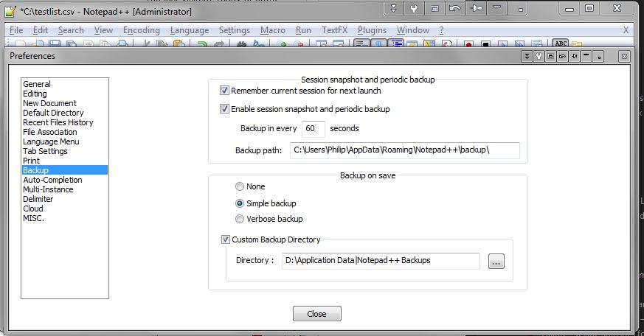The height and width of the screenshot is (336, 644).
Task: Toggle the Indent Guide toolbar icon
Action: [396, 43]
